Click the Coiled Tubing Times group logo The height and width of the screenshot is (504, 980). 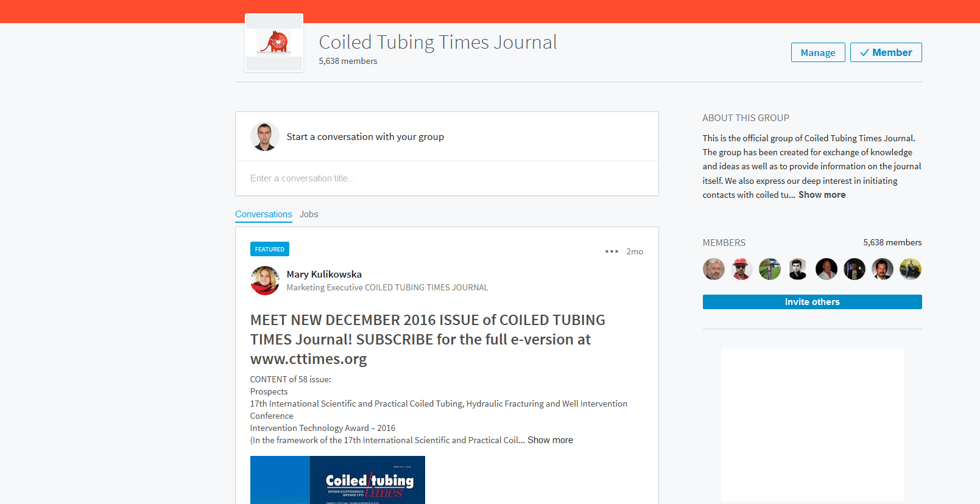click(x=274, y=43)
